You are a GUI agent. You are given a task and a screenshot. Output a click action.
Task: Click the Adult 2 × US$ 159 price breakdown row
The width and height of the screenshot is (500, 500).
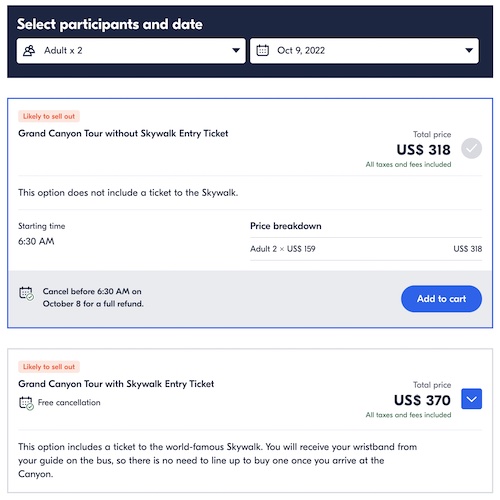click(x=366, y=249)
